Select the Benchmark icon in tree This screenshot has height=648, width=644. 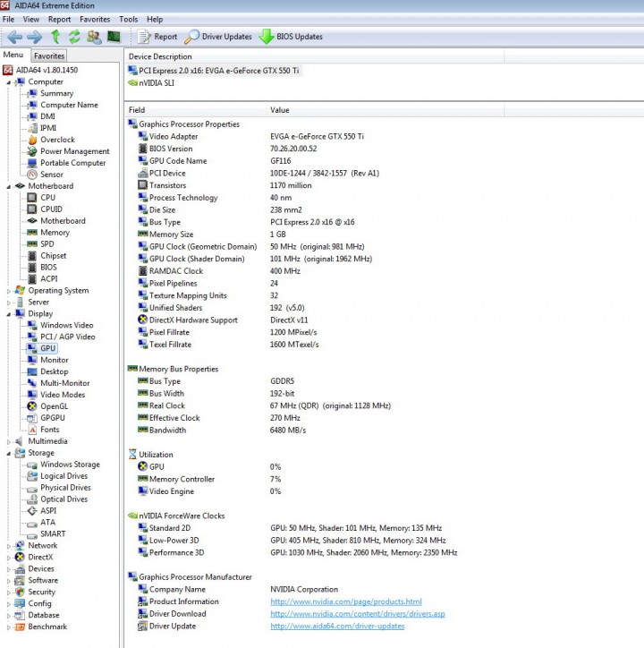click(x=20, y=627)
